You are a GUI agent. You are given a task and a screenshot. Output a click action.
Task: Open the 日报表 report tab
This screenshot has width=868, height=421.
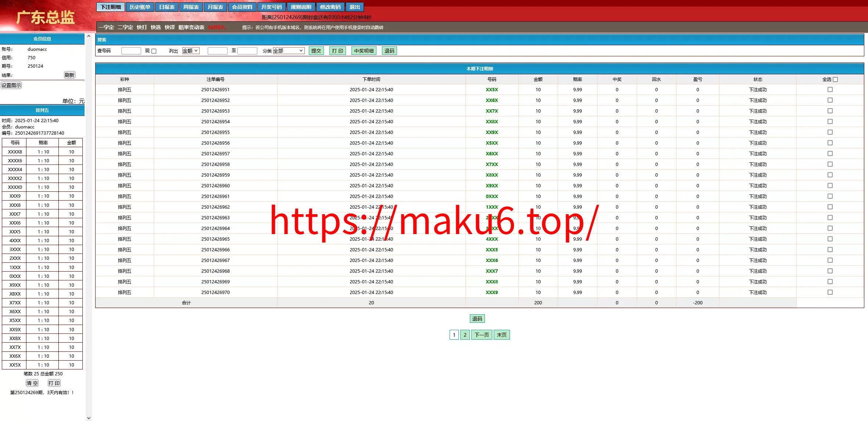[167, 7]
